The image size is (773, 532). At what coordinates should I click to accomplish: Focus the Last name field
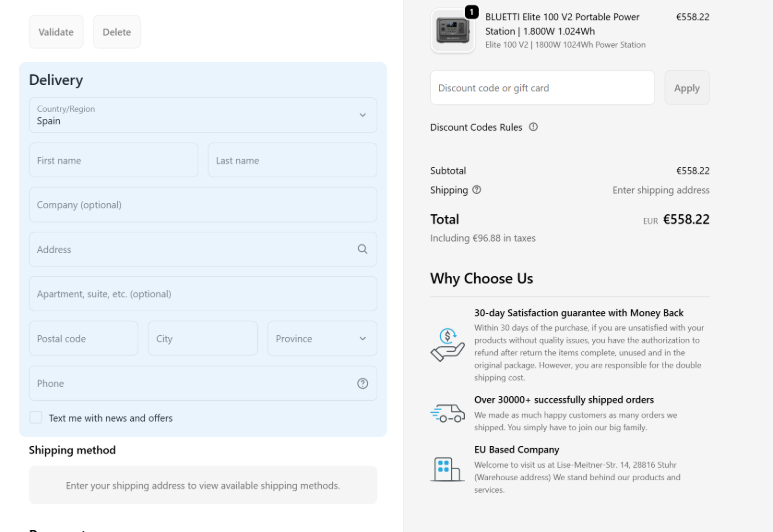(x=292, y=160)
